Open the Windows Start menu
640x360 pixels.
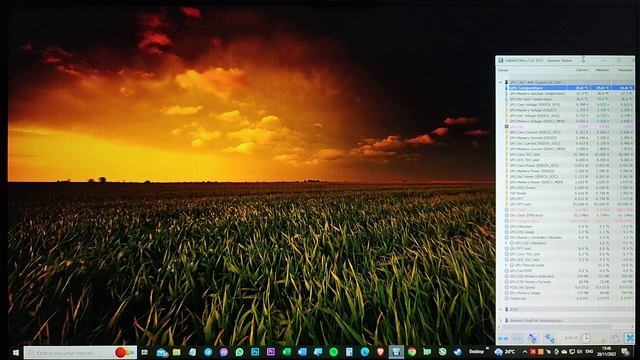tap(16, 352)
